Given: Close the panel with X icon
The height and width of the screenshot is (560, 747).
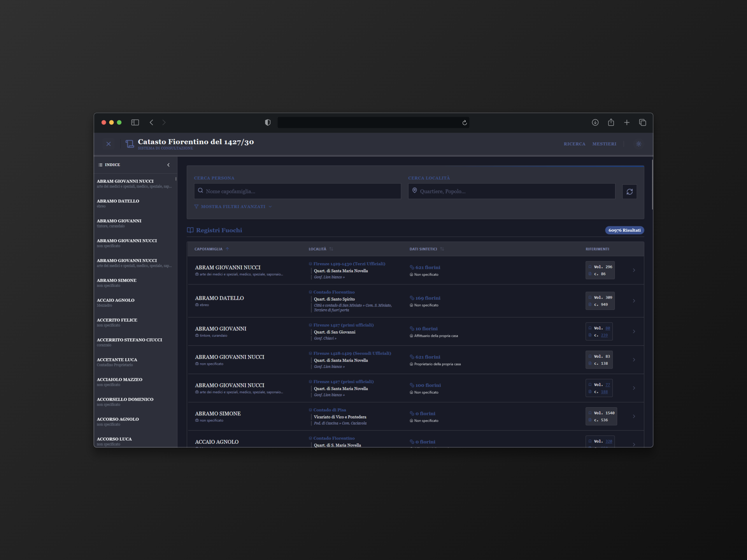Looking at the screenshot, I should [x=109, y=144].
